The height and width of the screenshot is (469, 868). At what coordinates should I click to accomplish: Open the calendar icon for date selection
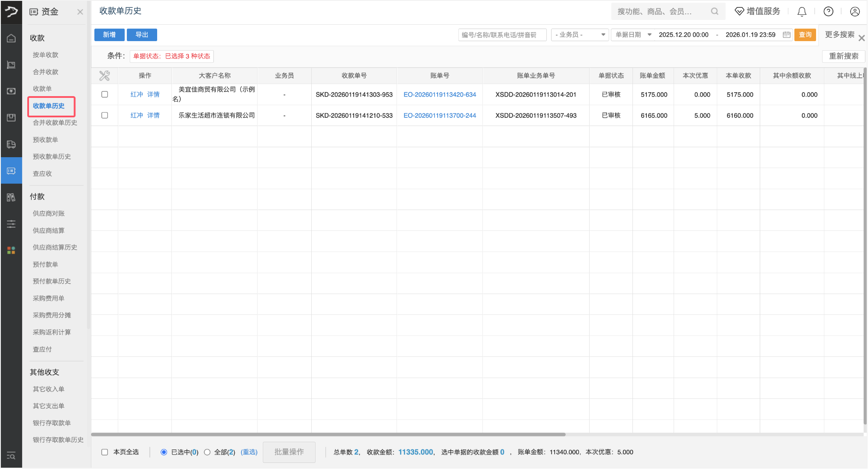(786, 35)
